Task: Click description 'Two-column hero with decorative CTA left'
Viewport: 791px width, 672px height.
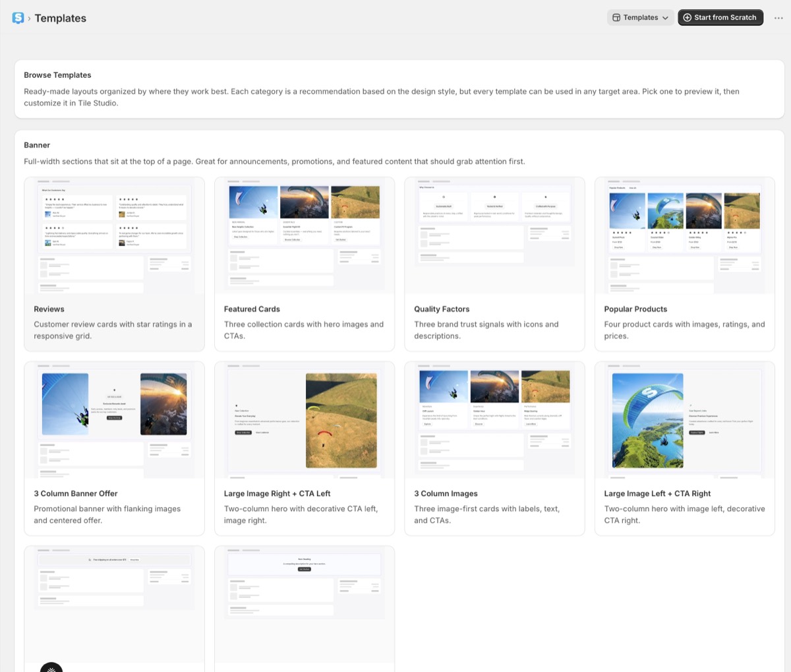Action: tap(301, 515)
